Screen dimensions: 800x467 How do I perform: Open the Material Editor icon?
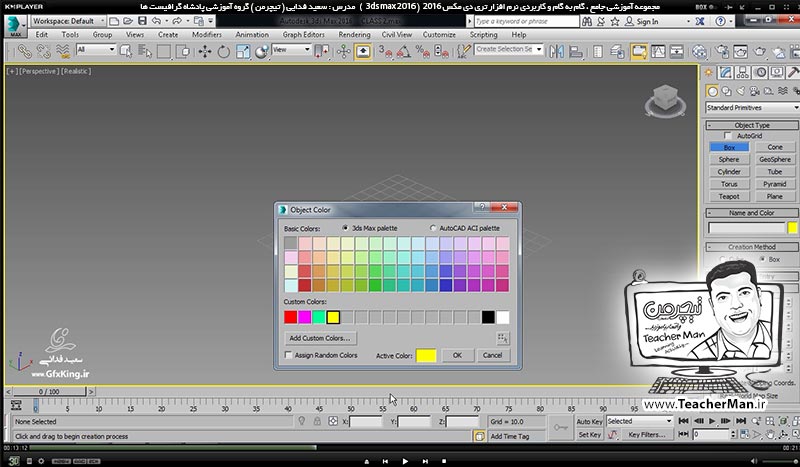(699, 51)
